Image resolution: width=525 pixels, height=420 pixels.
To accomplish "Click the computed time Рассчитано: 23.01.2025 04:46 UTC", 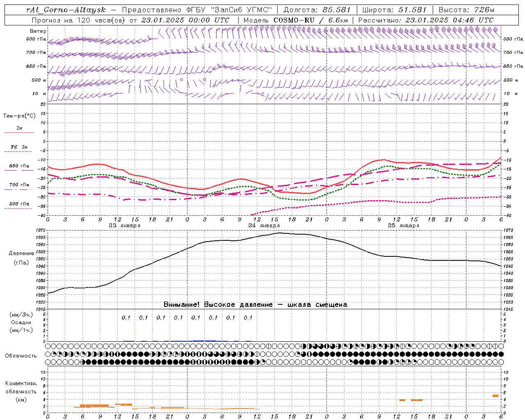I will [426, 20].
